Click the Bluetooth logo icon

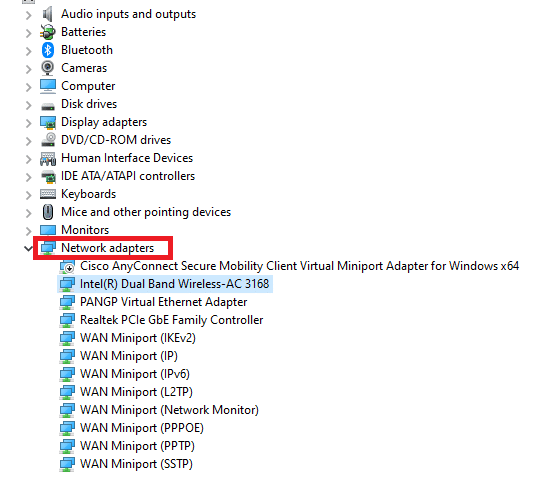pyautogui.click(x=48, y=50)
